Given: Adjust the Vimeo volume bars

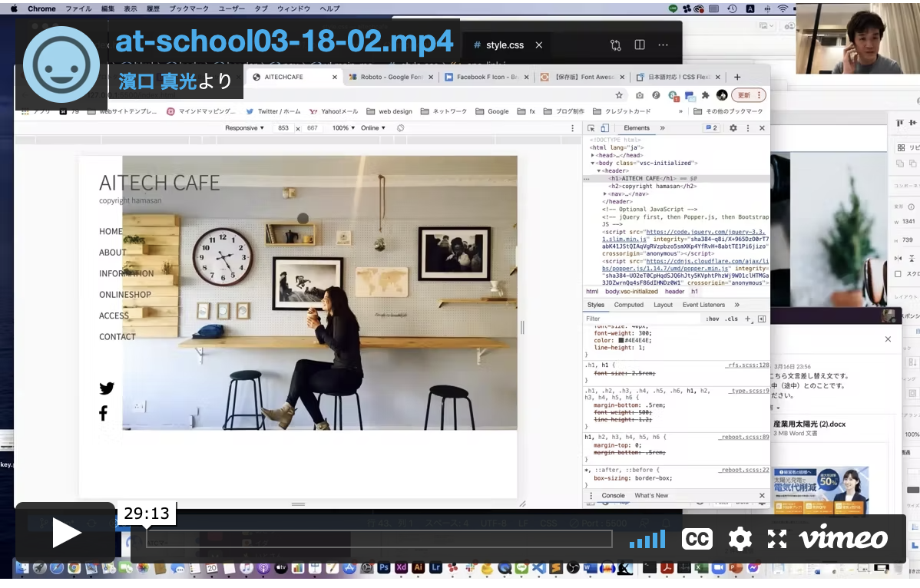Looking at the screenshot, I should point(647,540).
